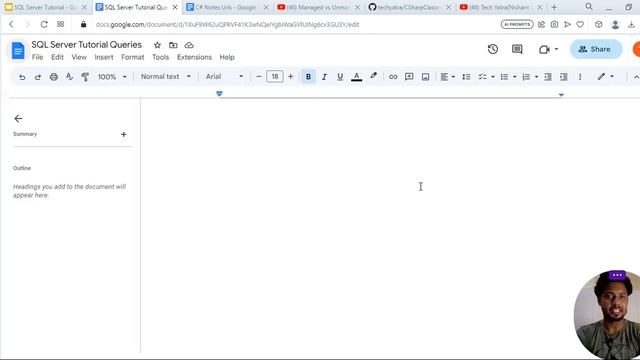
Task: Close the outline with the back arrow
Action: point(18,118)
